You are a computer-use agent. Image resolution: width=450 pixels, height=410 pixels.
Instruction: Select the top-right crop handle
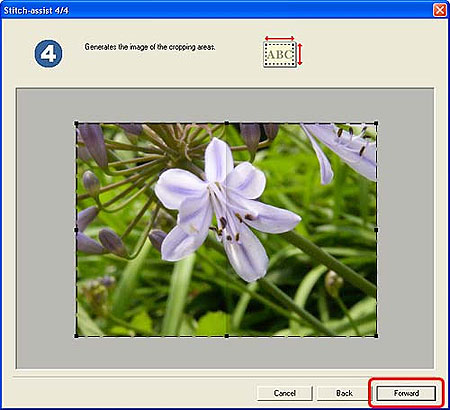pos(376,123)
